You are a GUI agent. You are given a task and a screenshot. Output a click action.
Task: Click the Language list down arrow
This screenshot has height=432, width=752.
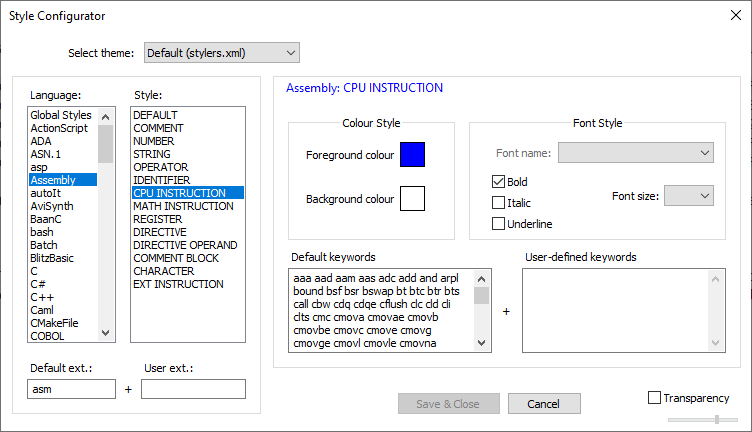tap(106, 333)
